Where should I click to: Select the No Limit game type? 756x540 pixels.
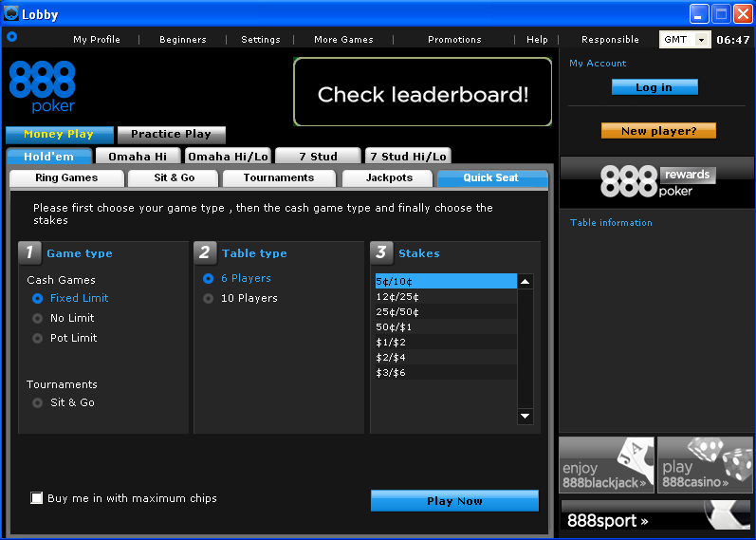(x=37, y=319)
